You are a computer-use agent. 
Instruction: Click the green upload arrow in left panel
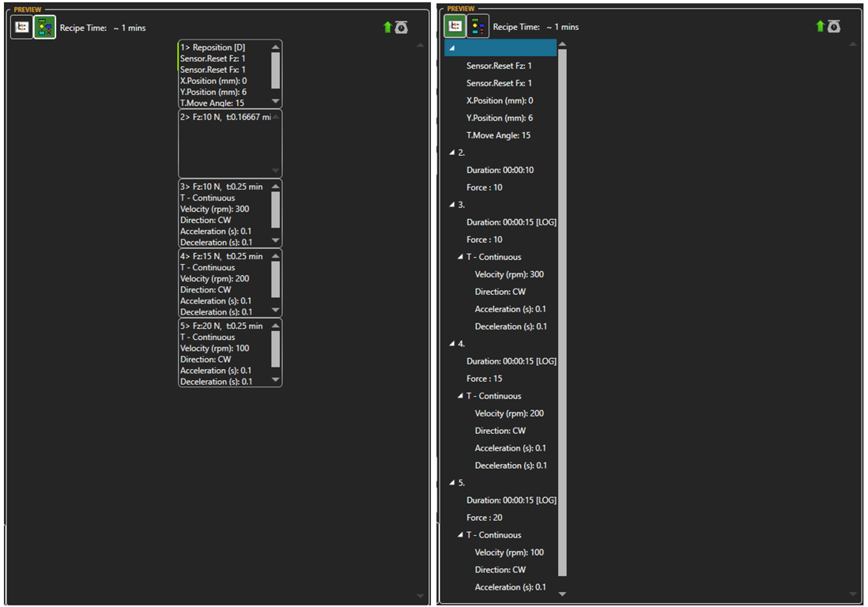[x=387, y=26]
